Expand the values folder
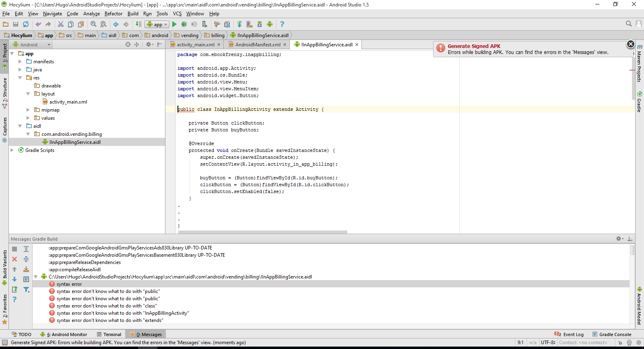The width and height of the screenshot is (644, 349). pyautogui.click(x=28, y=118)
